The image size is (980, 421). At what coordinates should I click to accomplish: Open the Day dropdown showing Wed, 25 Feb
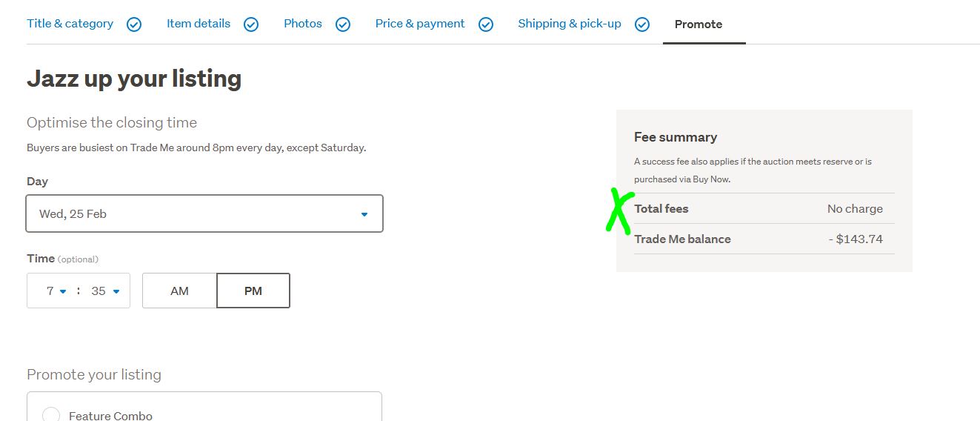point(204,213)
